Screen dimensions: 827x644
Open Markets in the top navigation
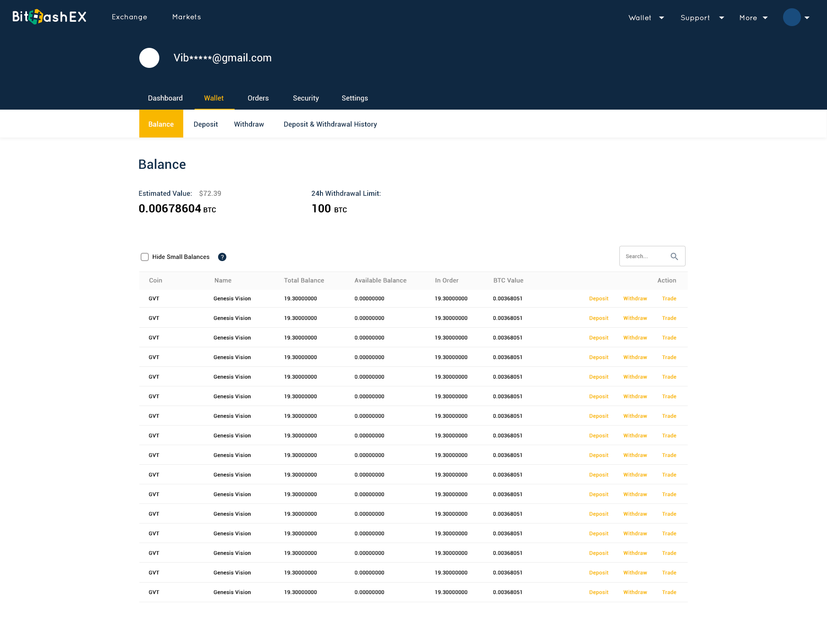[186, 17]
